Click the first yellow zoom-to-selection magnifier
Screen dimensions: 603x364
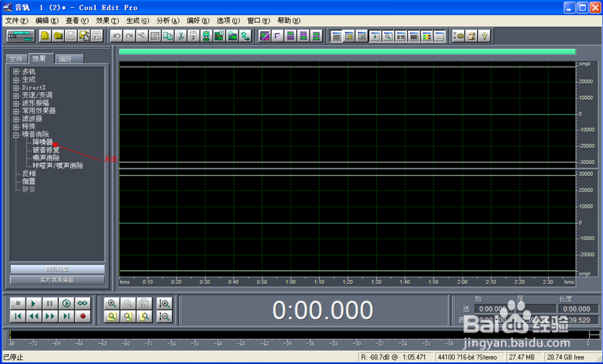112,316
